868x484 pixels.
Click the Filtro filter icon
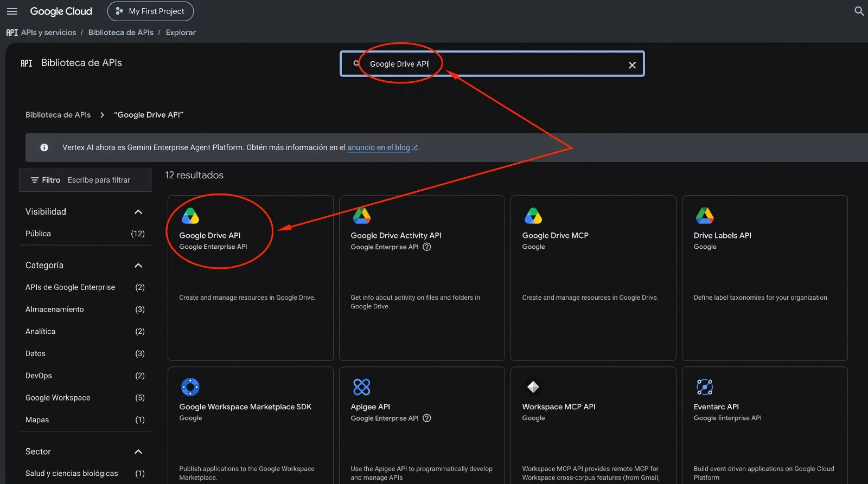35,180
